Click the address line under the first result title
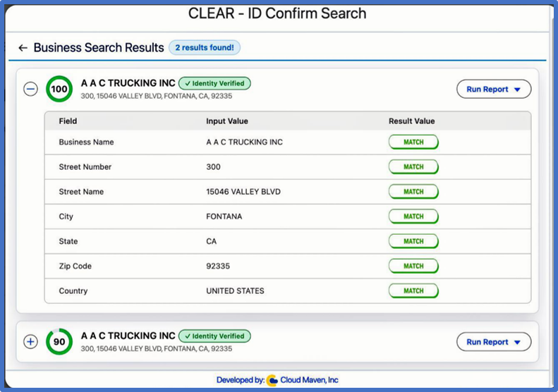Screen dimensions: 558x392 156,96
